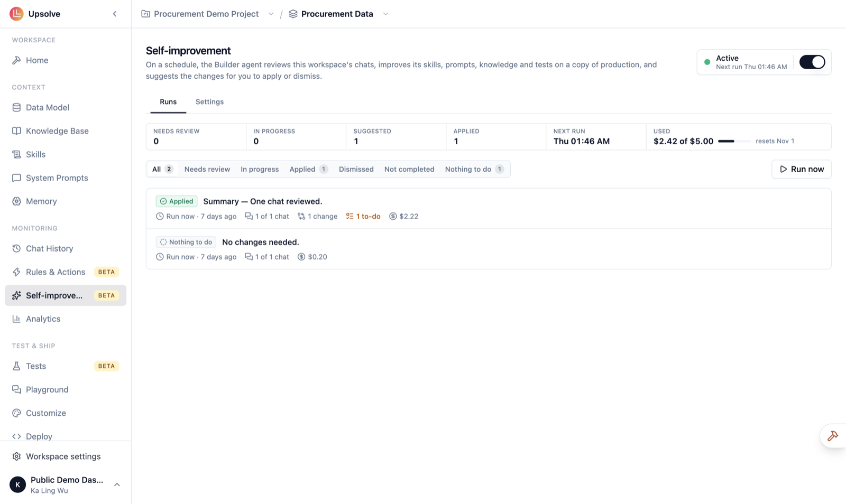The image size is (846, 504).
Task: Filter runs by All
Action: point(163,169)
